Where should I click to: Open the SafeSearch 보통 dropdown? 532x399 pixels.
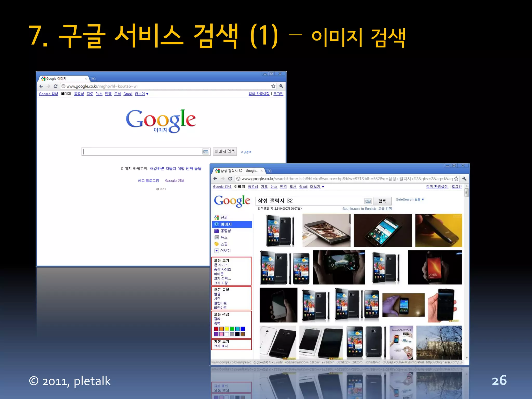tap(410, 199)
